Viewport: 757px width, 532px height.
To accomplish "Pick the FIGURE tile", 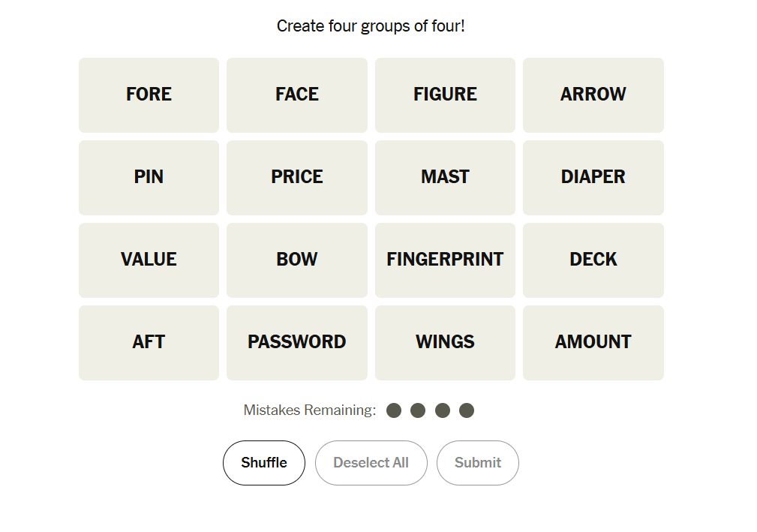I will 445,95.
